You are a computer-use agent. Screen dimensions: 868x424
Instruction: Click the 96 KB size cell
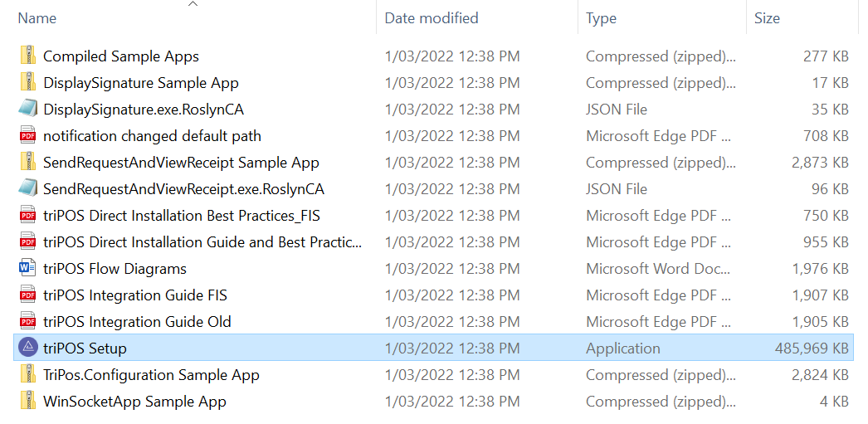pyautogui.click(x=830, y=189)
